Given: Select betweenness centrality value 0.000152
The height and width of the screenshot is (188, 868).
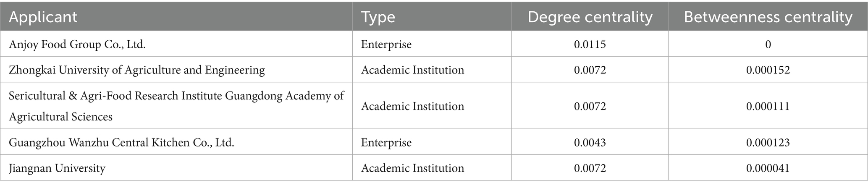Looking at the screenshot, I should pyautogui.click(x=768, y=70).
